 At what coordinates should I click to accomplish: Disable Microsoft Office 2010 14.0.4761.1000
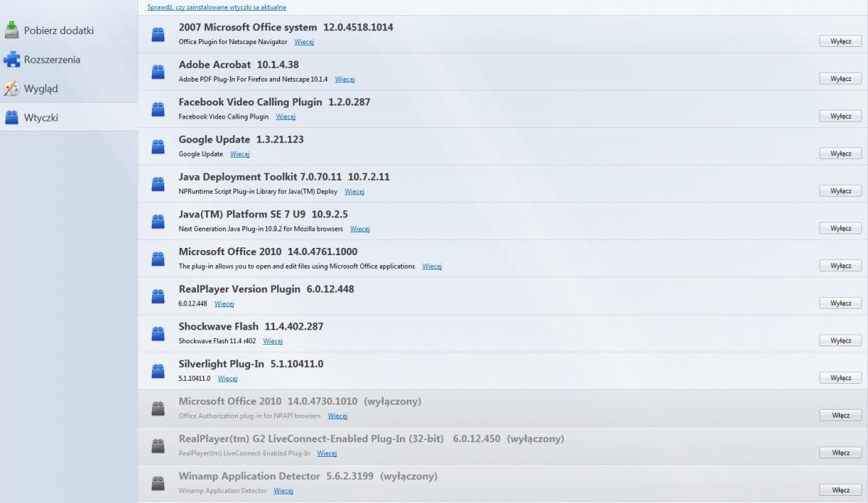pyautogui.click(x=841, y=265)
